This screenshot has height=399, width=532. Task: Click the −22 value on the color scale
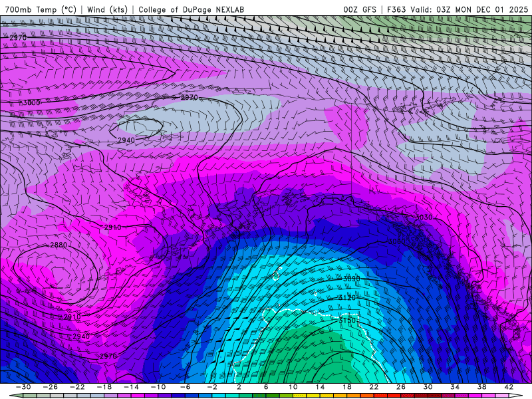pyautogui.click(x=77, y=387)
